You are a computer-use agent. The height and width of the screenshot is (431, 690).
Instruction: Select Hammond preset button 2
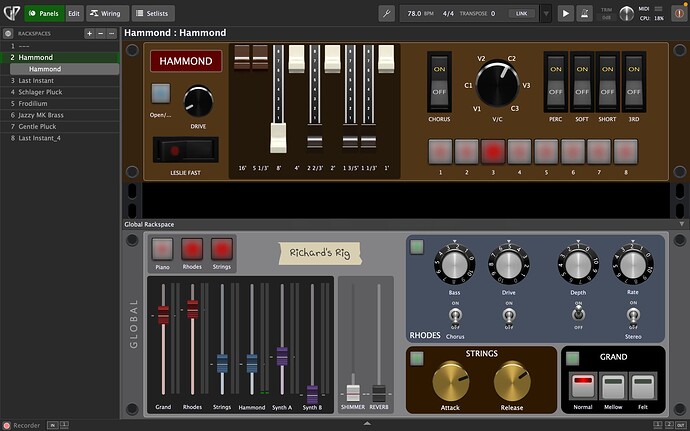coord(467,151)
